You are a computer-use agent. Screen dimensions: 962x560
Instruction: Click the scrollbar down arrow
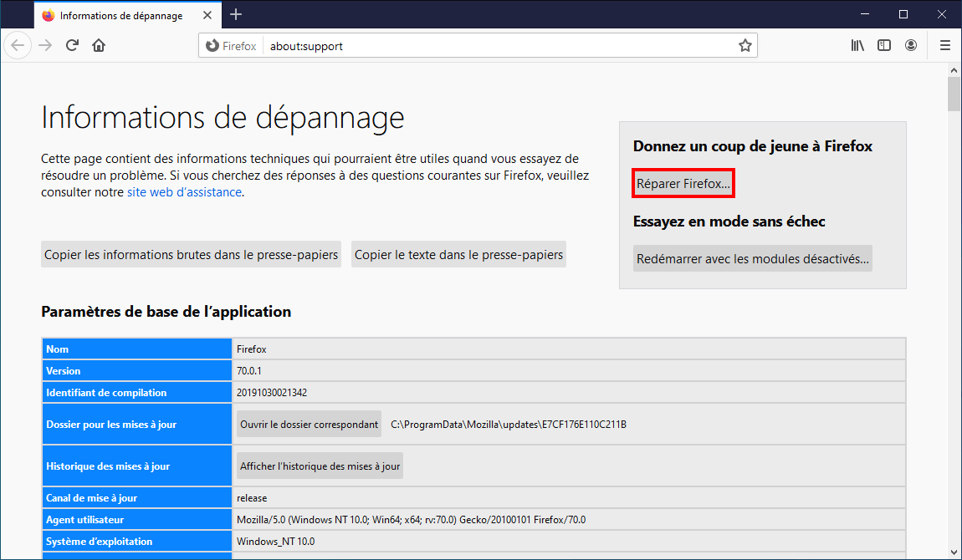tap(954, 552)
